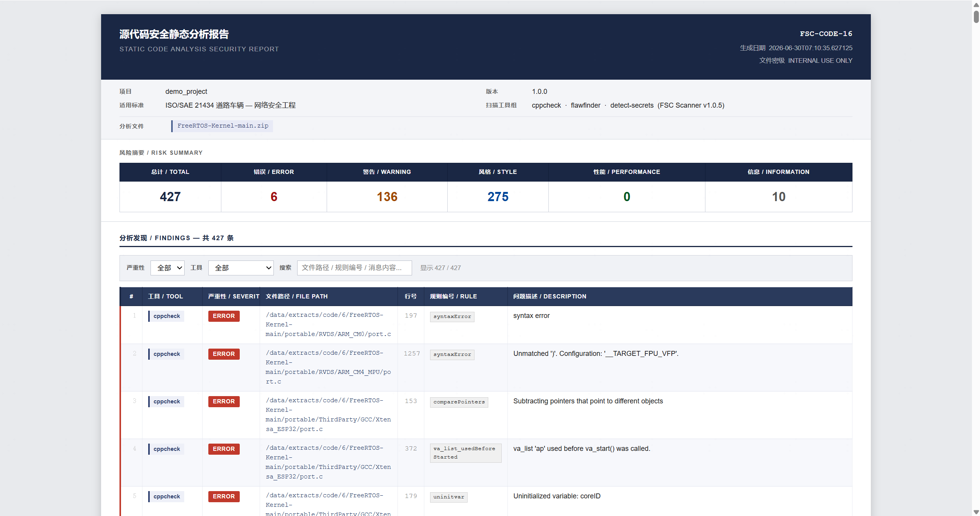Click style count value 275

[498, 197]
